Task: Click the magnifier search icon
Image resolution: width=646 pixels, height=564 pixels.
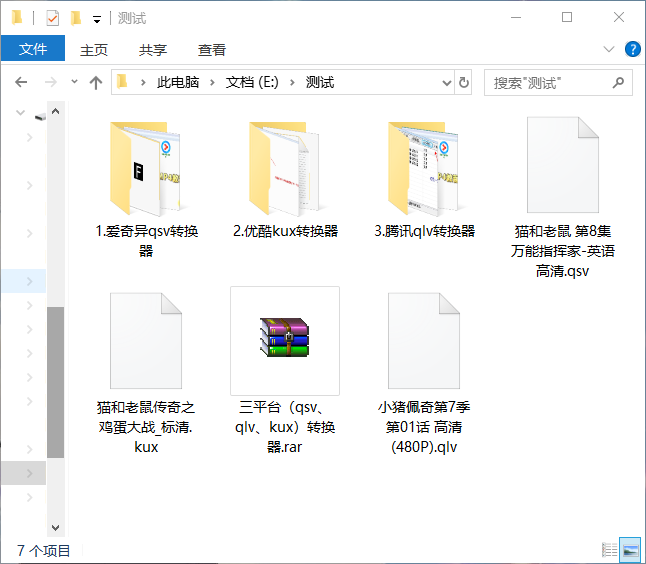Action: [x=618, y=83]
